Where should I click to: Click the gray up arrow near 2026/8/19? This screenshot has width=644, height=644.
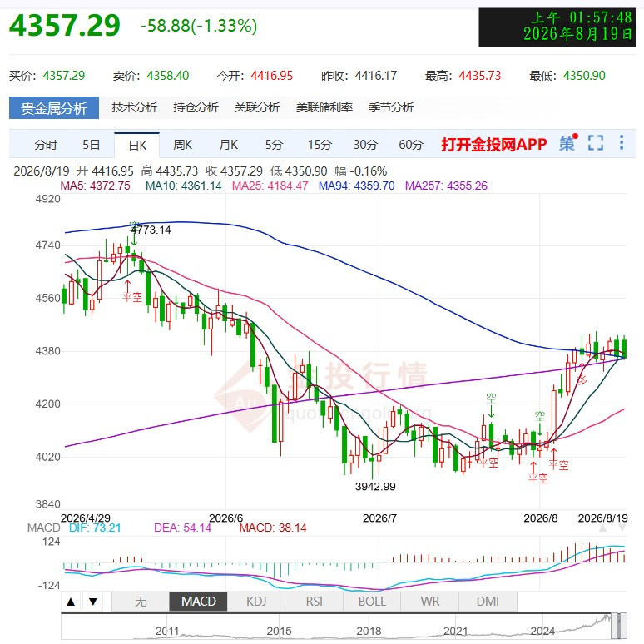[x=602, y=528]
